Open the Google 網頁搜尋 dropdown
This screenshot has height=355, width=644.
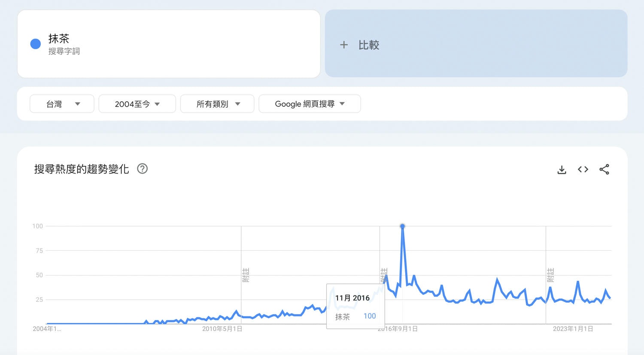(310, 104)
